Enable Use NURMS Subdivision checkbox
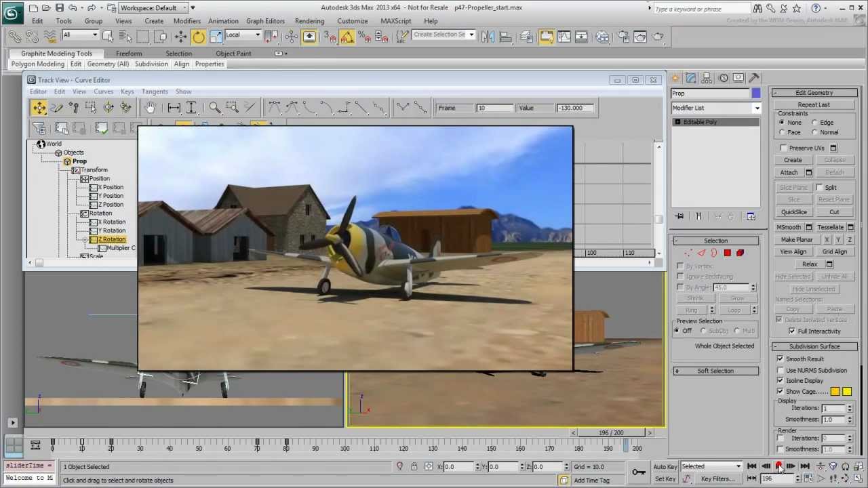The height and width of the screenshot is (488, 868). 781,370
